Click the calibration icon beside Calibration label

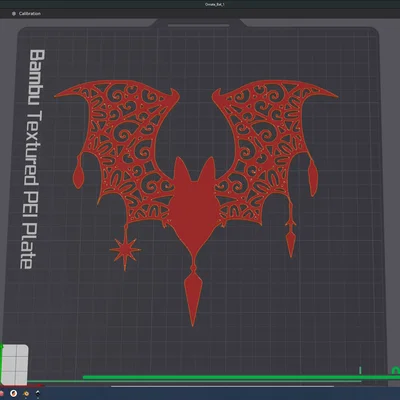tap(14, 14)
